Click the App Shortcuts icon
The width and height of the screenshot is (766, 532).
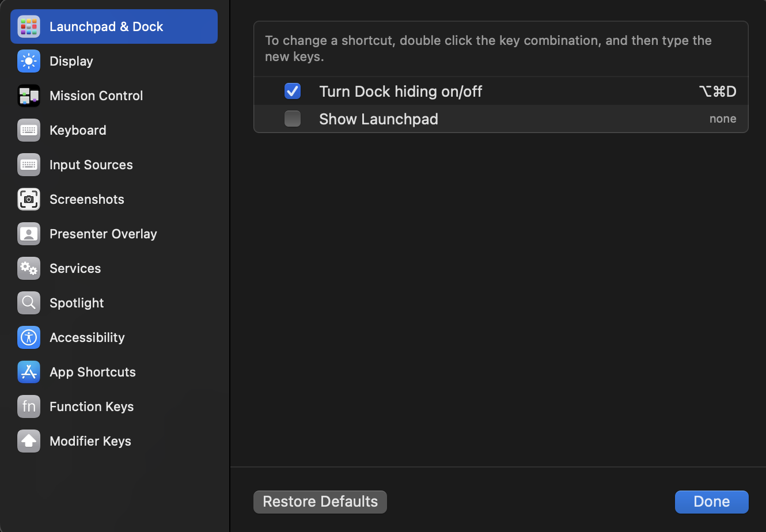click(x=29, y=372)
